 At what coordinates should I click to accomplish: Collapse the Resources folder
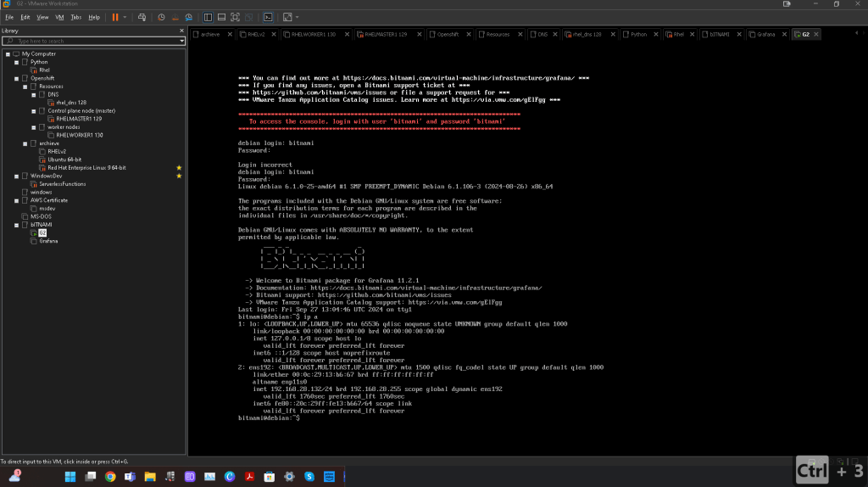point(25,87)
